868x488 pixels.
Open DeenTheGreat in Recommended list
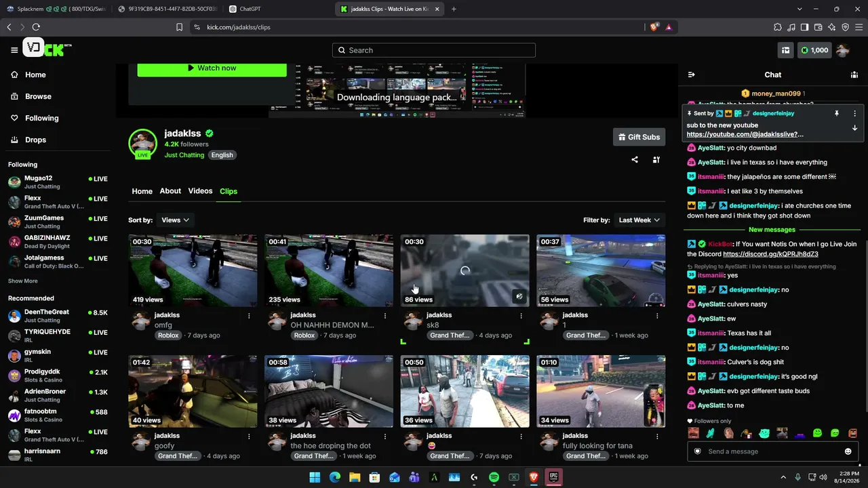(x=58, y=316)
